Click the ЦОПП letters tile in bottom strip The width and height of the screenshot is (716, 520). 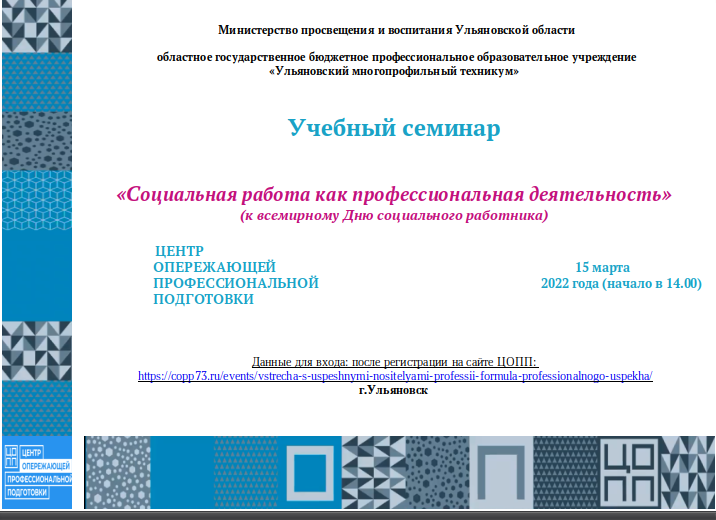tap(627, 472)
